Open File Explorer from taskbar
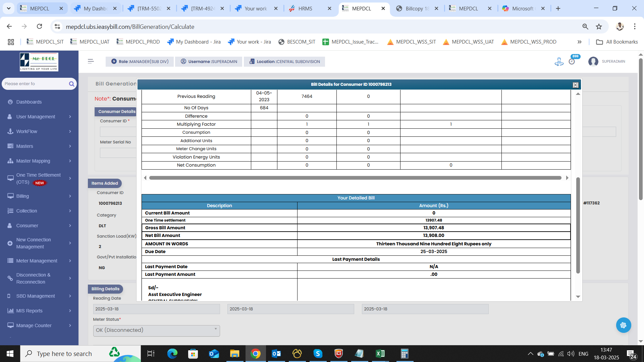Screen dimensions: 644x362 point(234,354)
